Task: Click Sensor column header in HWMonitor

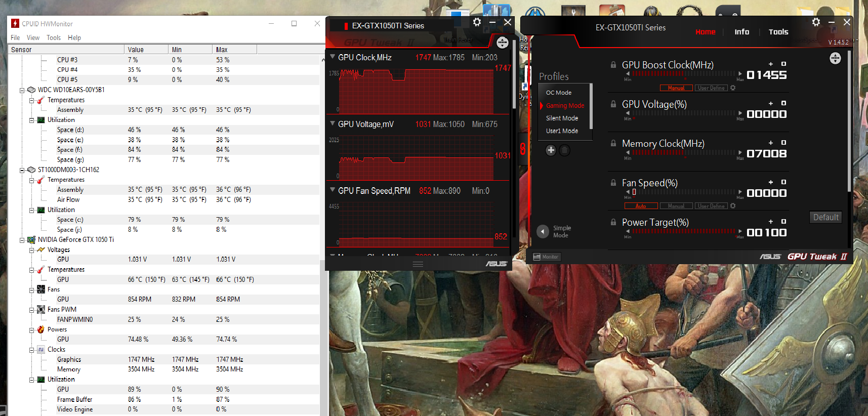Action: [x=66, y=49]
